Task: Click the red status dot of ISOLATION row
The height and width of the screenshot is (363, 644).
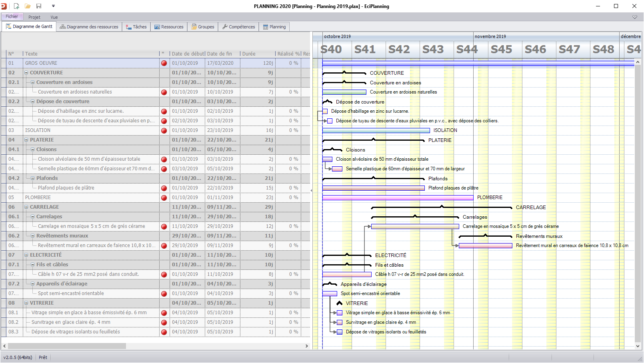Action: click(164, 130)
